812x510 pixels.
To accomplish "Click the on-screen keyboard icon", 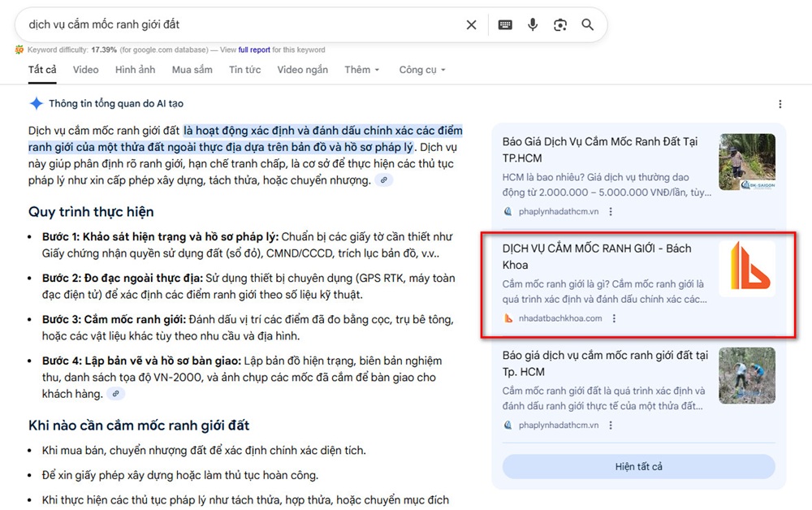I will tap(505, 24).
